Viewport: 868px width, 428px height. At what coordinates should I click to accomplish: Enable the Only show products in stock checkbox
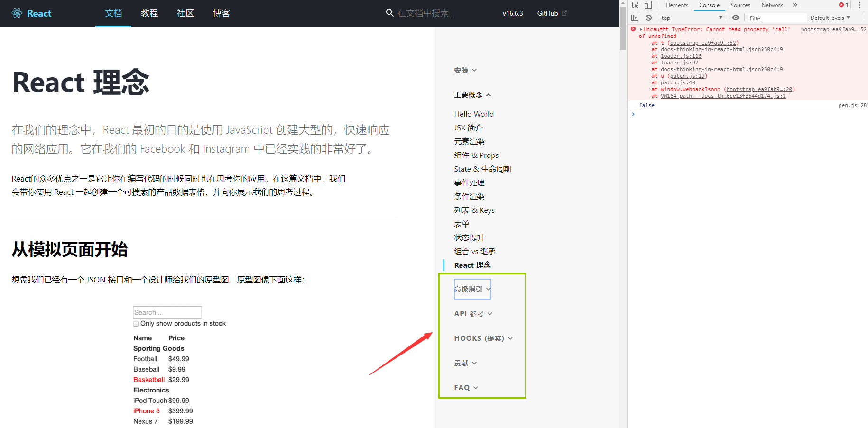click(x=136, y=323)
